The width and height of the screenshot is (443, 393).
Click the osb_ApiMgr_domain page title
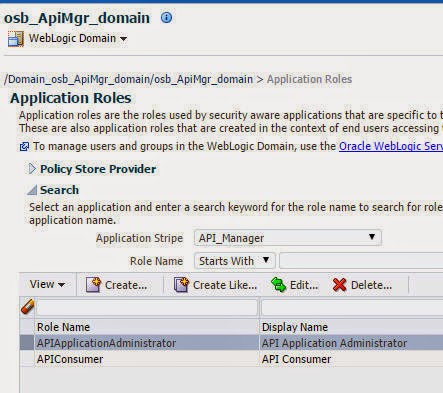point(77,18)
